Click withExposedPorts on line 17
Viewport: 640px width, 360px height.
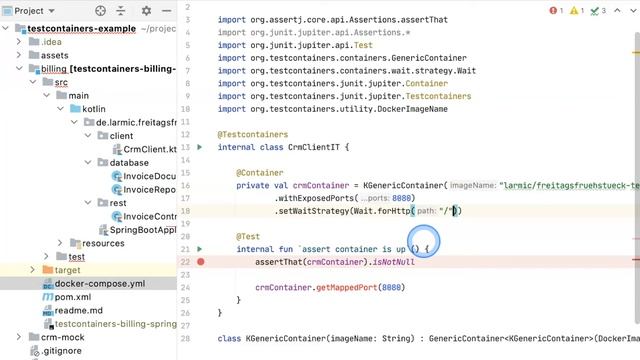click(x=316, y=198)
